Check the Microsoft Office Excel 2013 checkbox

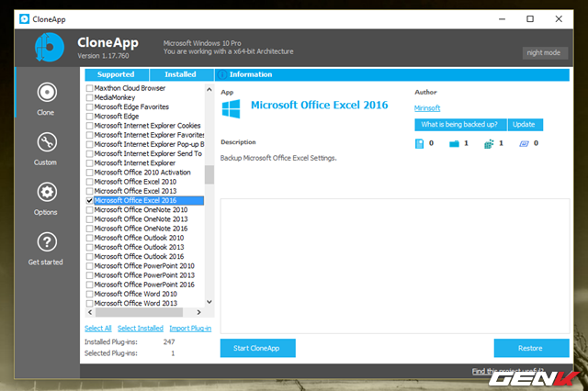[x=90, y=192]
